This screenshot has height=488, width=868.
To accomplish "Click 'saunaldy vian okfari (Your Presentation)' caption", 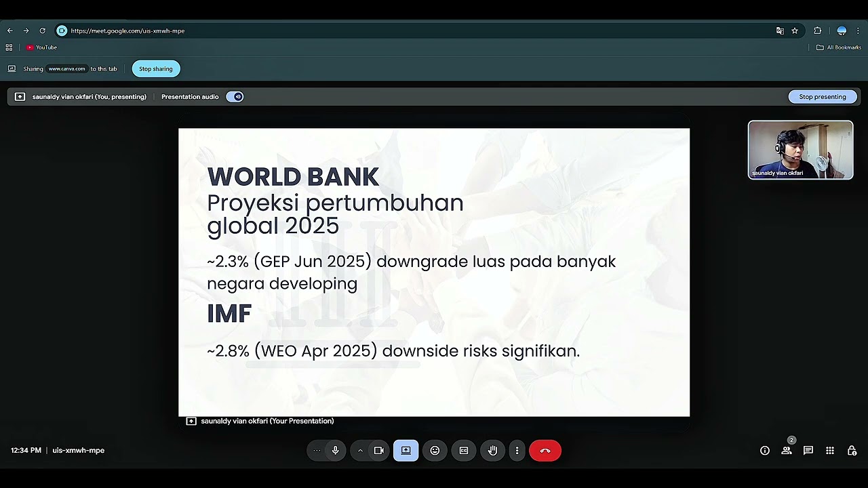I will coord(267,421).
